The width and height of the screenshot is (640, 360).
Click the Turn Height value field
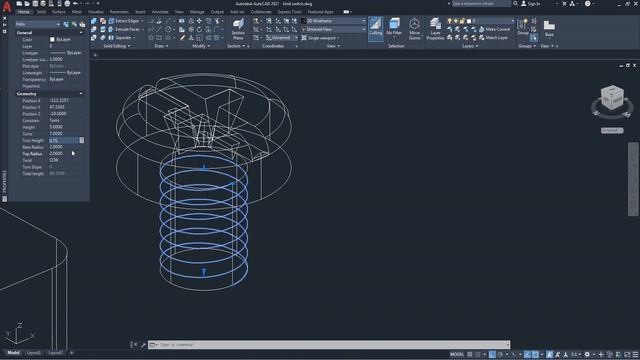pos(64,140)
